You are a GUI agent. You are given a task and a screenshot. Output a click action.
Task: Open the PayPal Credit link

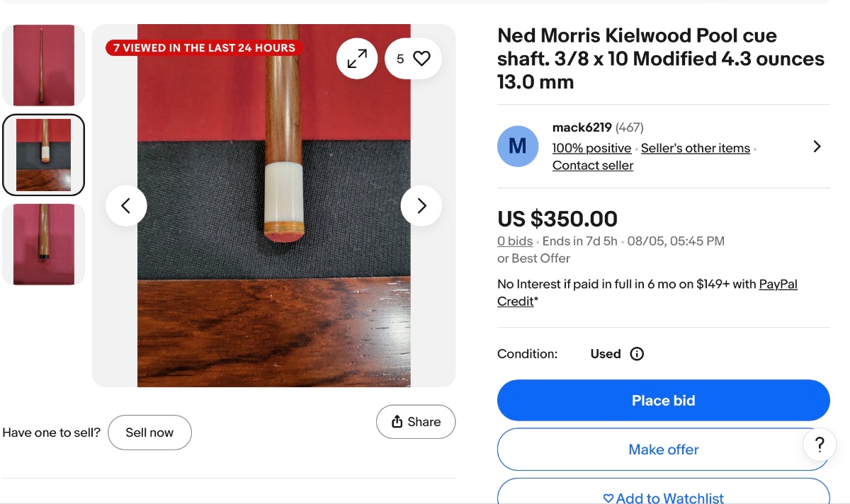click(x=778, y=285)
